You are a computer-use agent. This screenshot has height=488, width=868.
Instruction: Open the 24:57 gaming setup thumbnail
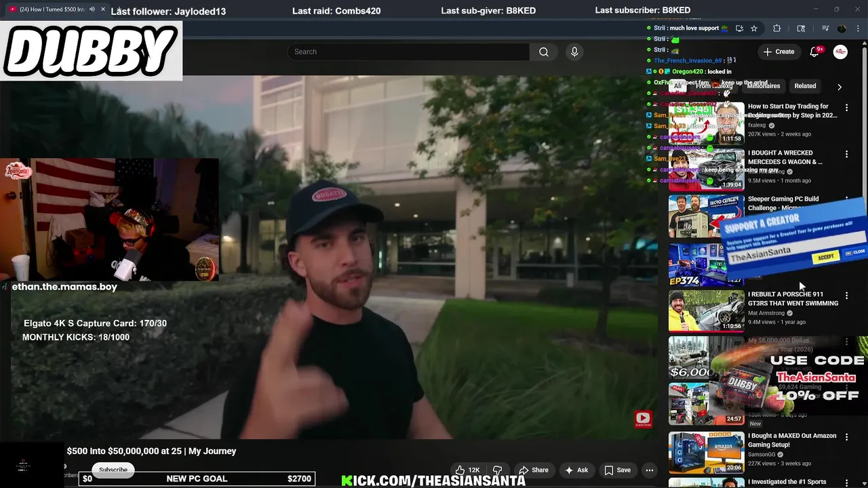pyautogui.click(x=706, y=405)
